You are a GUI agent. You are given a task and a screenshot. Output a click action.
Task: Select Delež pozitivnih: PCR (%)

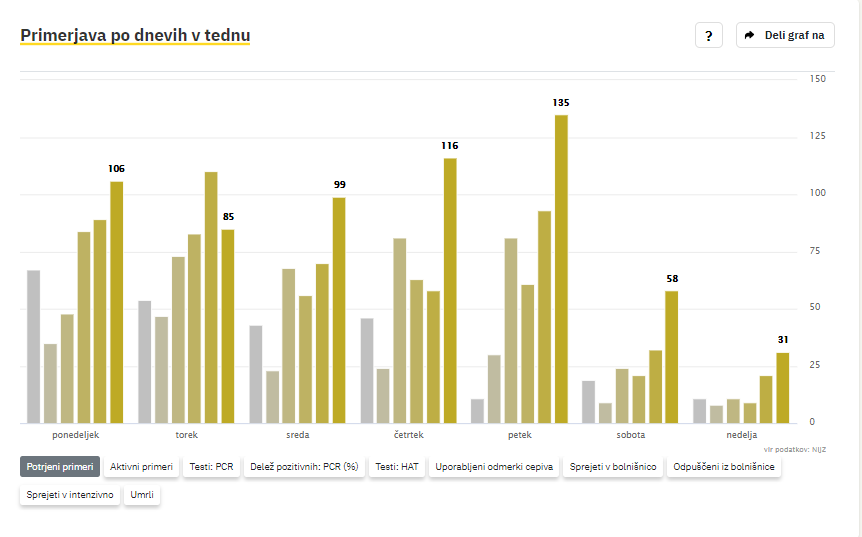pos(304,467)
